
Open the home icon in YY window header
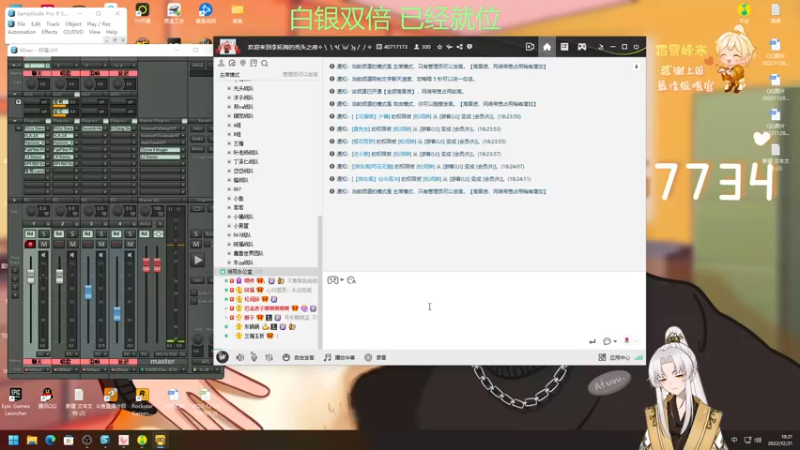click(x=547, y=47)
